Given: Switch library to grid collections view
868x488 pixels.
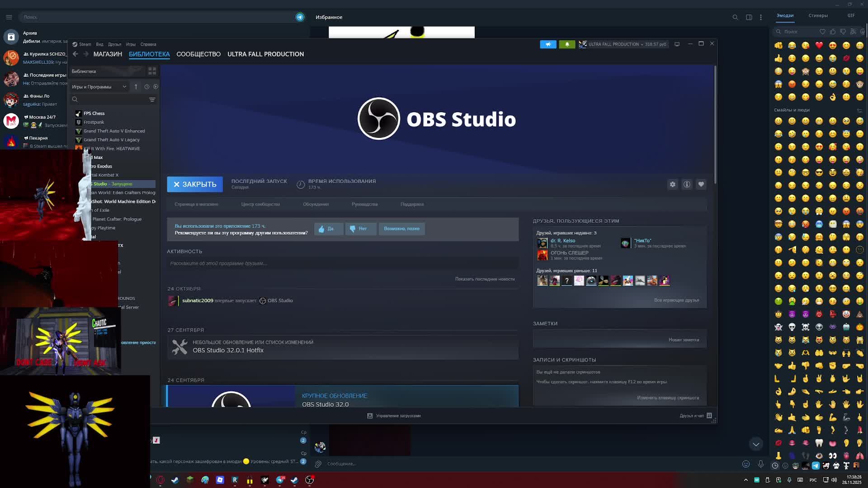Looking at the screenshot, I should tap(152, 71).
